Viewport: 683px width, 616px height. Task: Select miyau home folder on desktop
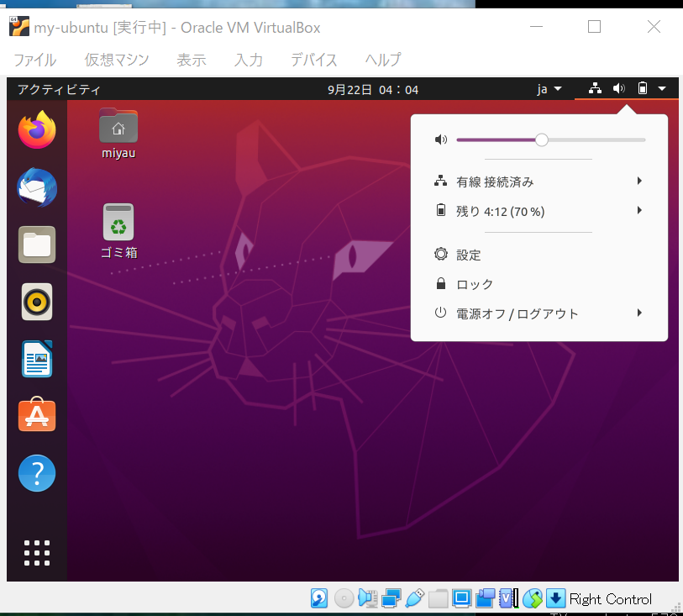click(x=118, y=134)
